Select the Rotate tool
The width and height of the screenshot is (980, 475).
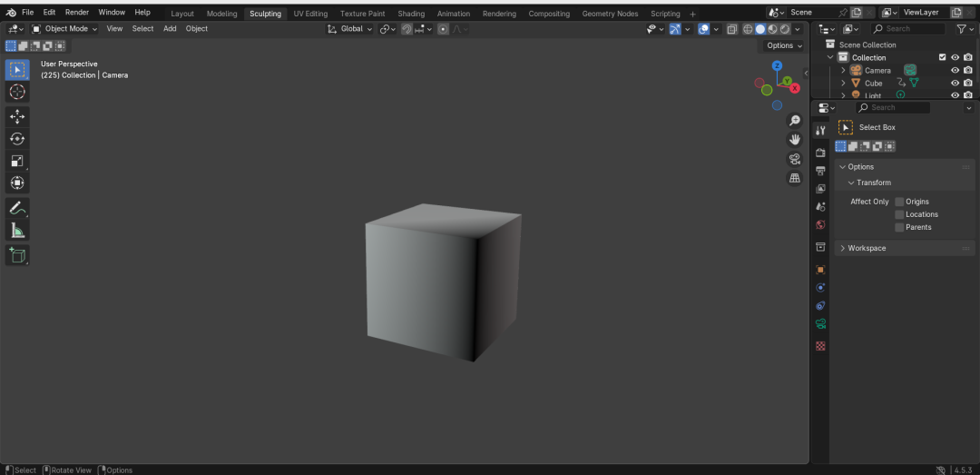click(17, 138)
